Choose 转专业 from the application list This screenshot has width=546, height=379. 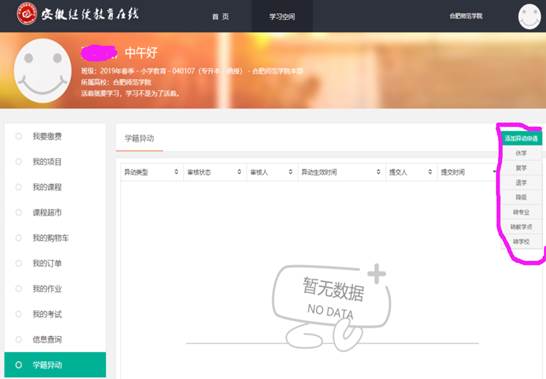tap(521, 212)
